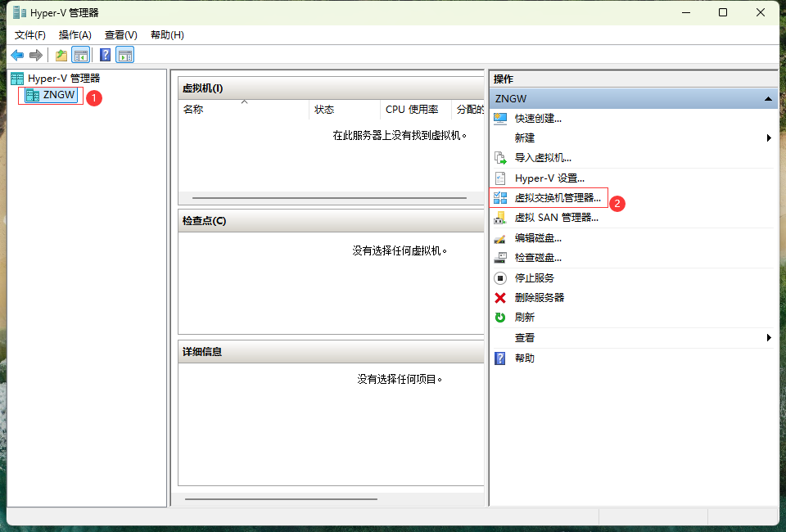The image size is (786, 532).
Task: Expand the 查看 submenu arrow in actions
Action: point(769,338)
